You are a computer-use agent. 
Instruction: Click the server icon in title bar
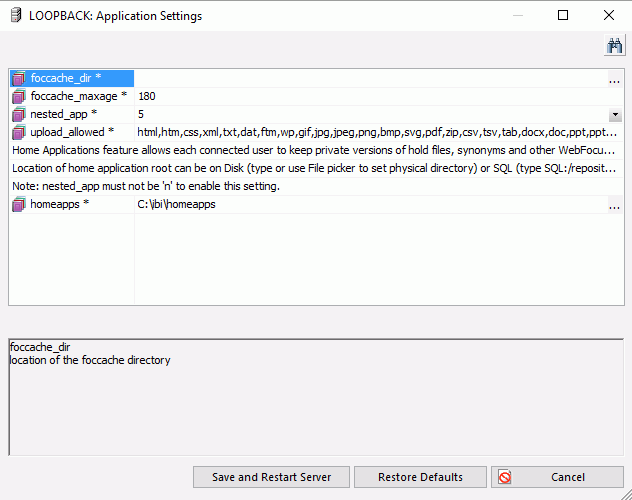[16, 15]
